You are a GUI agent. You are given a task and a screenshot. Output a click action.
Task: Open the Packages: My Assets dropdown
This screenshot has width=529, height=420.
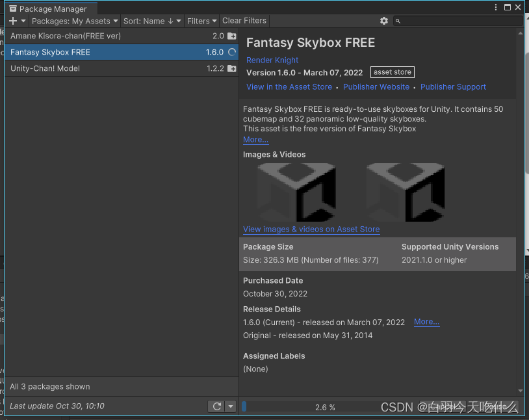pyautogui.click(x=75, y=21)
